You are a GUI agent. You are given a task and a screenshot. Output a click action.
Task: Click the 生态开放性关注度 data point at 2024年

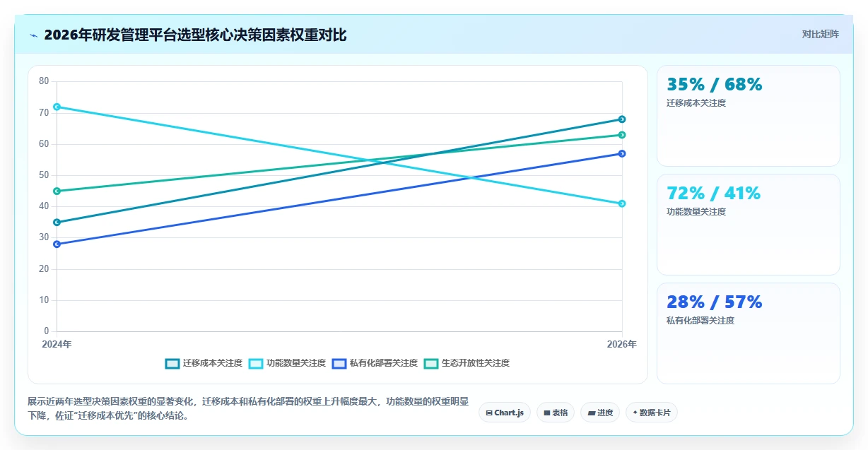click(57, 191)
